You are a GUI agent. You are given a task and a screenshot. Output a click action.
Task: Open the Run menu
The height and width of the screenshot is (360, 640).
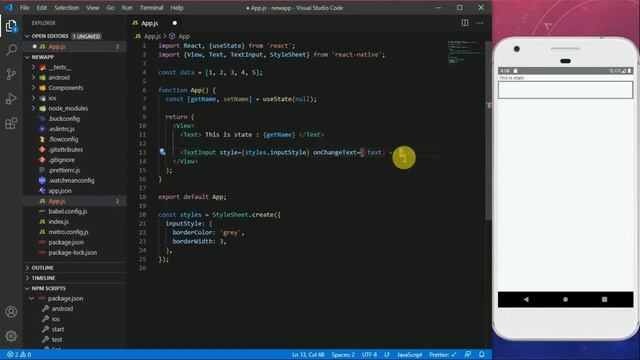pos(127,8)
